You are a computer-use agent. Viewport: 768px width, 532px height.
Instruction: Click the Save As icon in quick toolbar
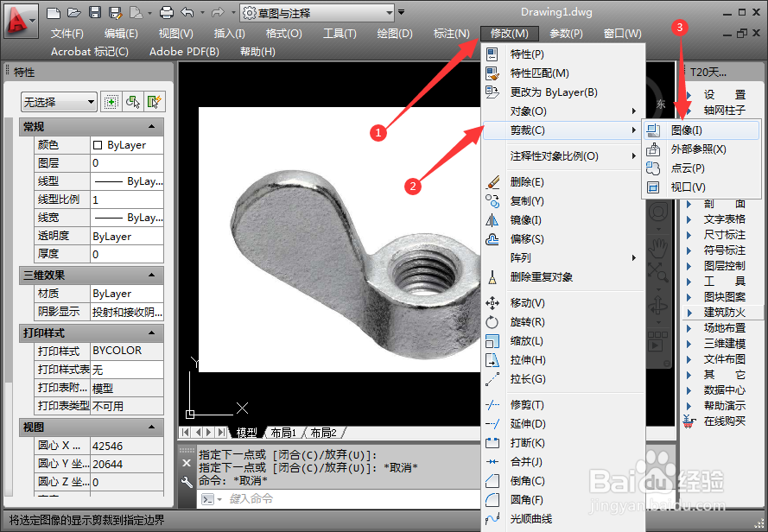pos(116,13)
